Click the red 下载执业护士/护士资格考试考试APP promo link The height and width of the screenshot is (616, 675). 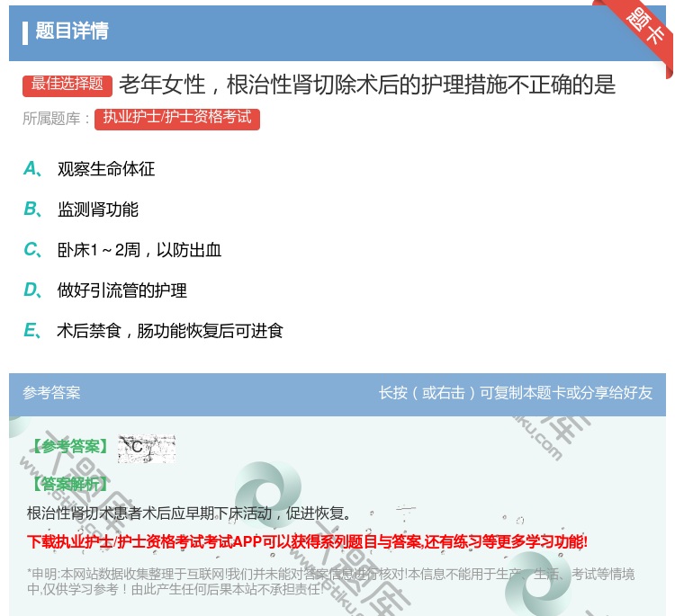[x=308, y=541]
